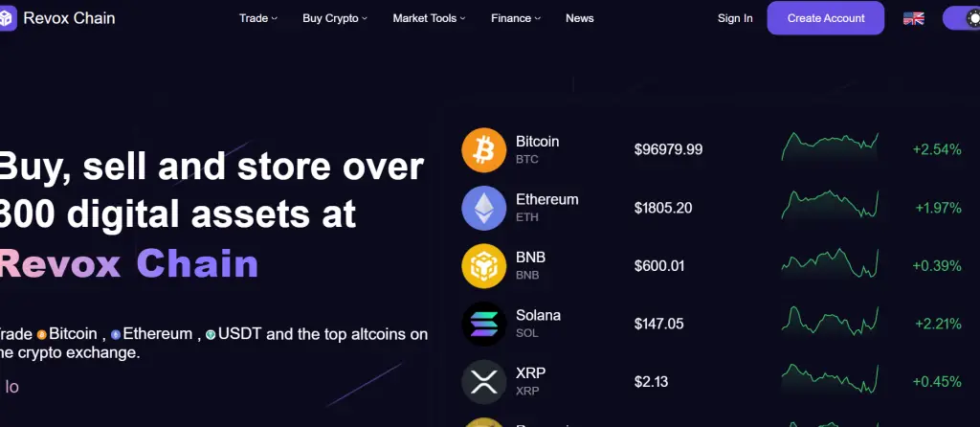Click the Bitcoin price sparkline chart
This screenshot has width=980, height=427.
[x=830, y=148]
